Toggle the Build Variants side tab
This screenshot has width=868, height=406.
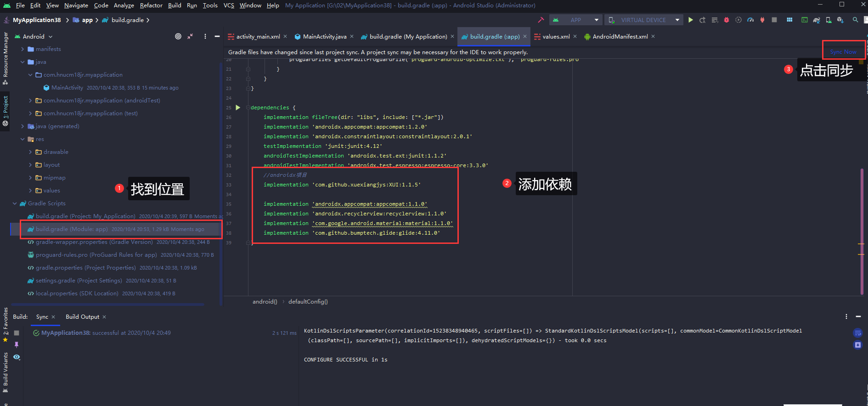tap(6, 372)
